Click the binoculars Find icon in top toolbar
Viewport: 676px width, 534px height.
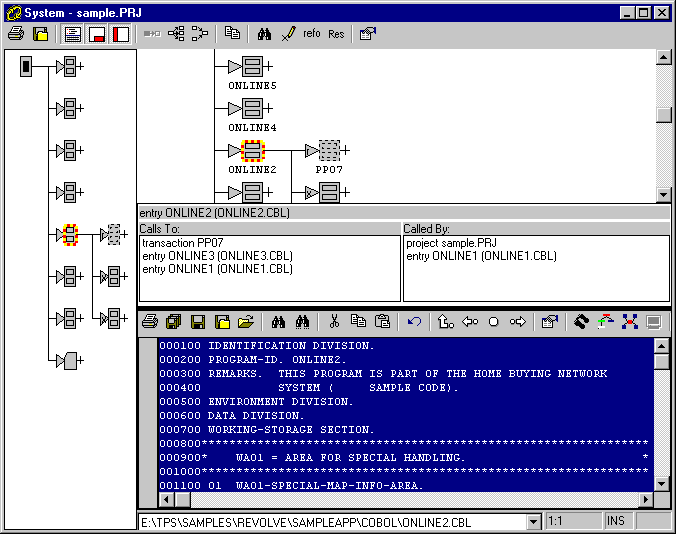(x=265, y=34)
